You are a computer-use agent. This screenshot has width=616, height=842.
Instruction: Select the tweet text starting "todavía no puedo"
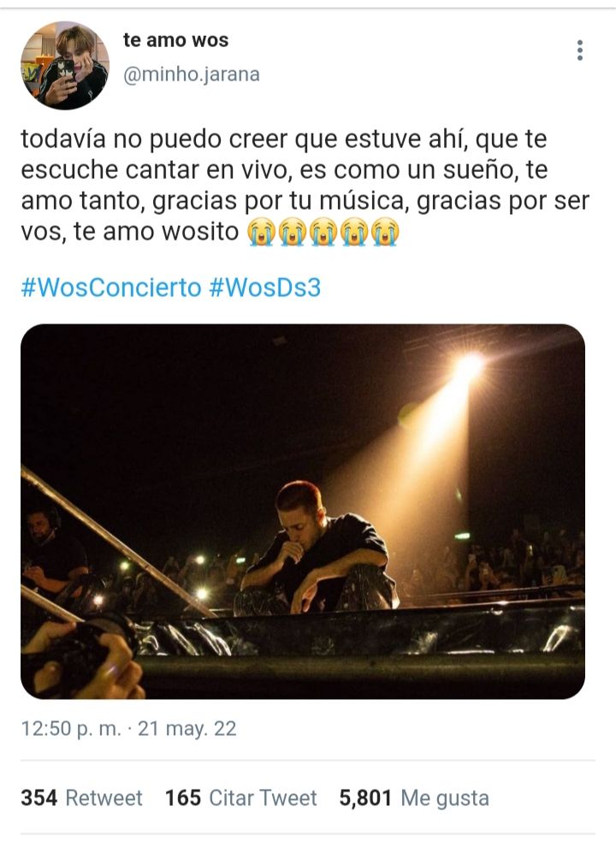tap(305, 186)
